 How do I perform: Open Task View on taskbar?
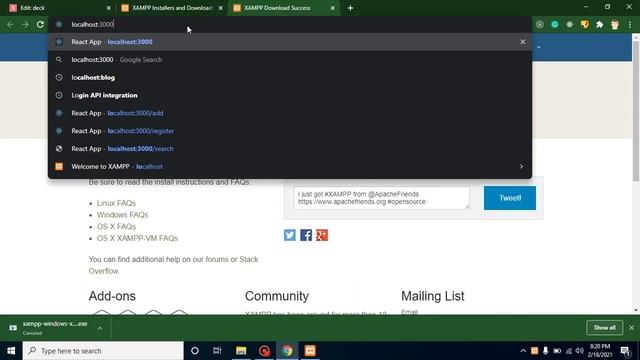point(217,351)
